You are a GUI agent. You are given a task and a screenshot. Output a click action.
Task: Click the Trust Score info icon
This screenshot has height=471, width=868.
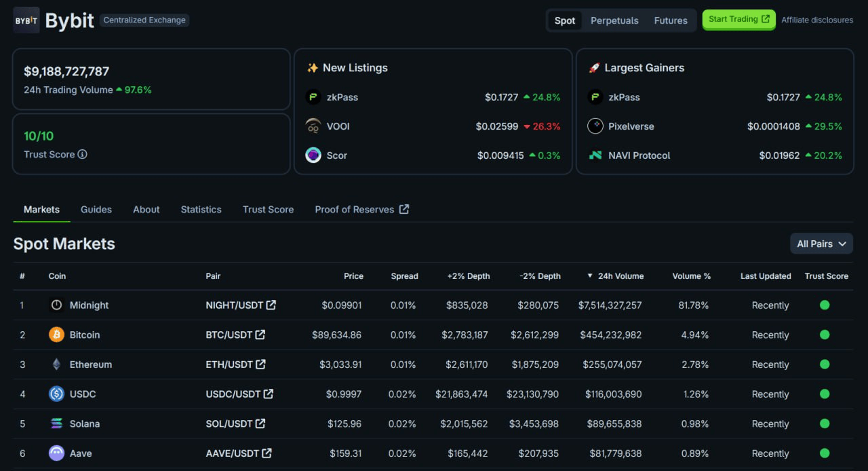(82, 154)
